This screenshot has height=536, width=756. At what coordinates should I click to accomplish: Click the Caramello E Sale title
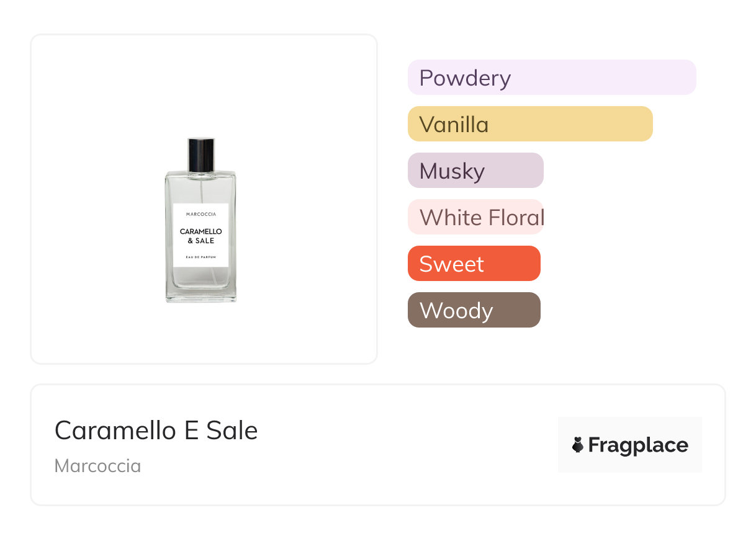click(156, 430)
